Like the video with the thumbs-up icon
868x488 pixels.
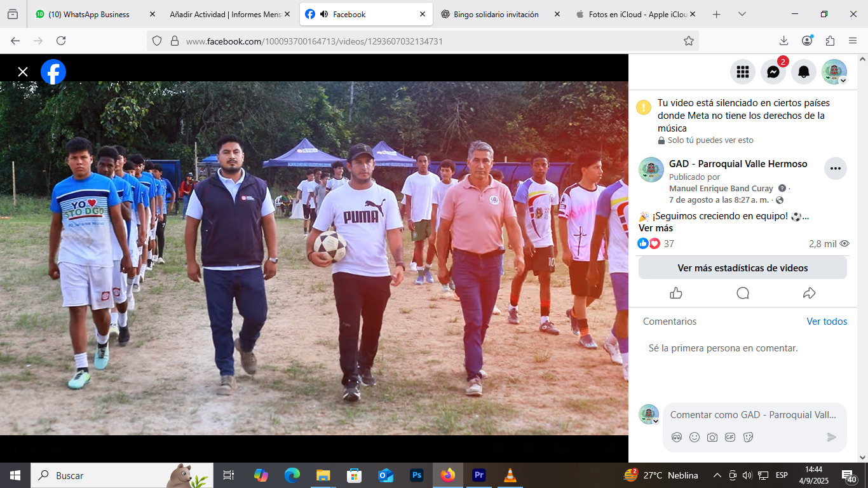click(x=675, y=293)
